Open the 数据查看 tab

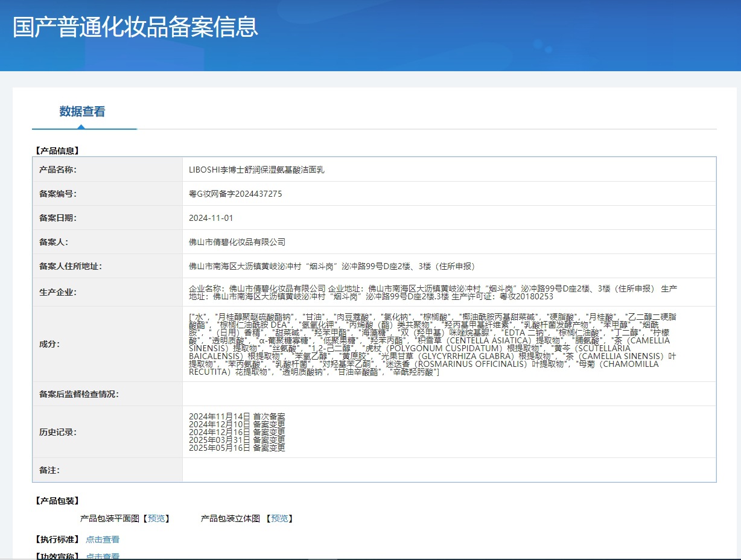click(x=83, y=112)
